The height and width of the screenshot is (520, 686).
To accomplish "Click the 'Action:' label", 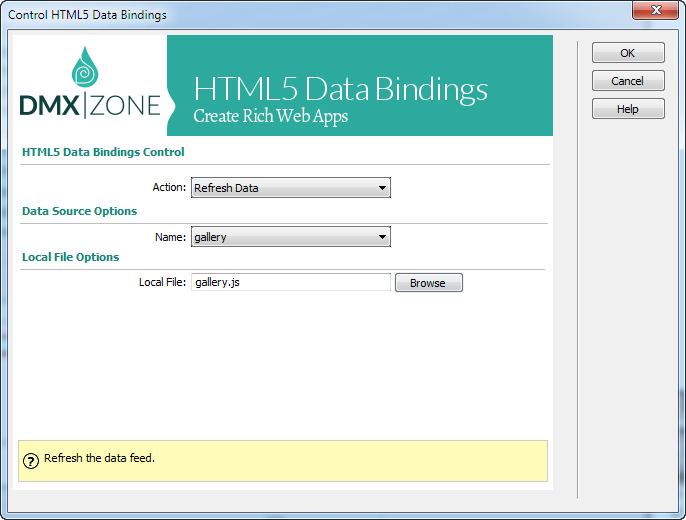I will pos(169,187).
